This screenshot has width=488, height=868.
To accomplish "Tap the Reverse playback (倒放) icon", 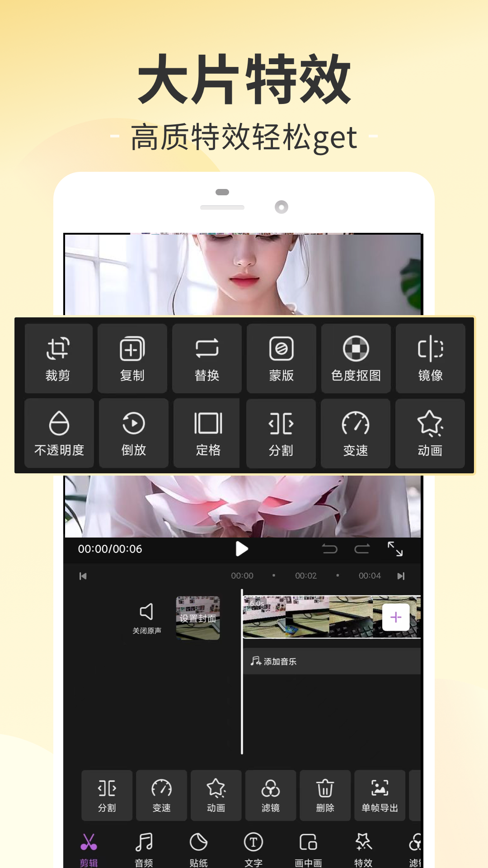I will 134,433.
